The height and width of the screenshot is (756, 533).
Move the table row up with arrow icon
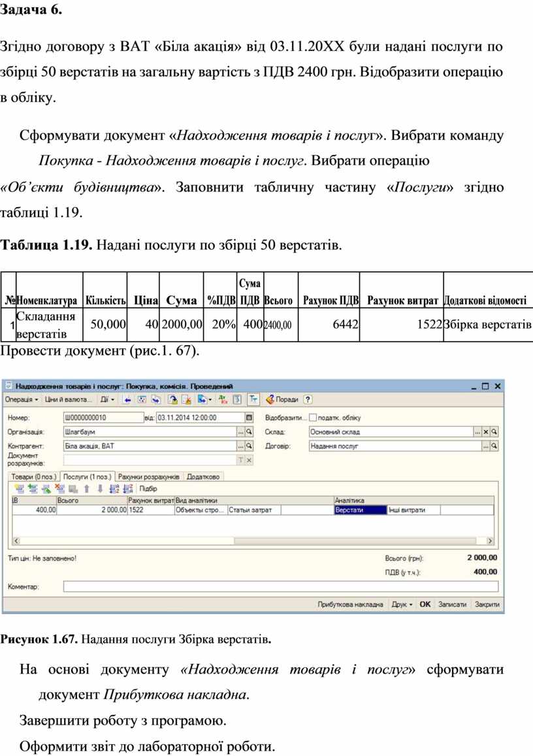click(x=87, y=489)
